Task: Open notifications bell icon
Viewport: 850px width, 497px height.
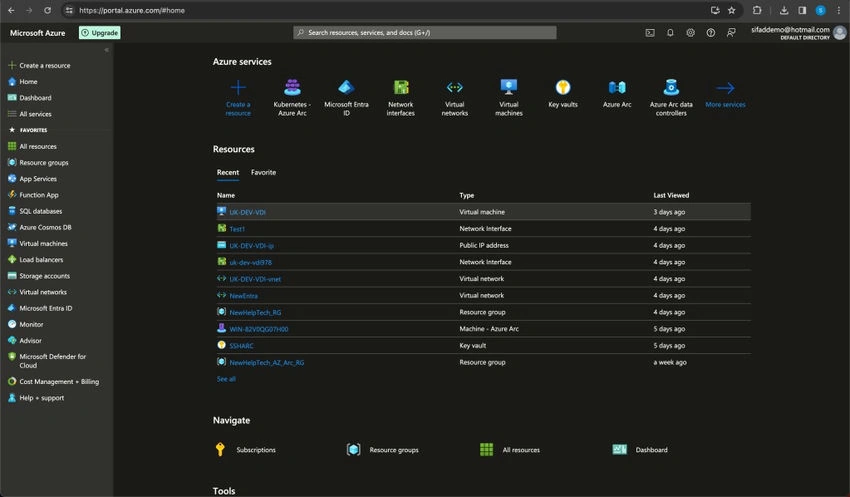Action: [670, 33]
